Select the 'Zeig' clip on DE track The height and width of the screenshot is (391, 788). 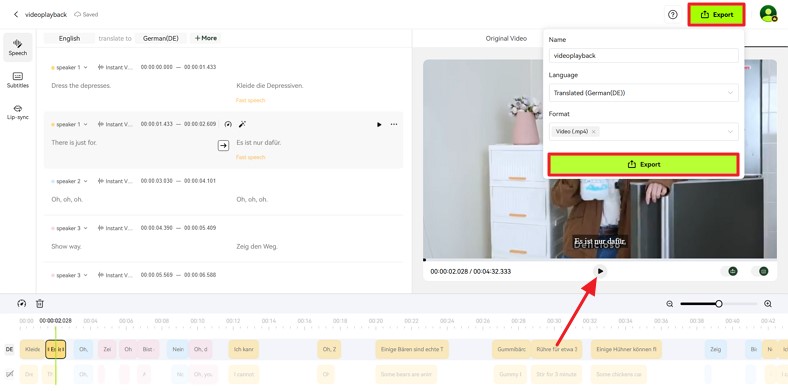tap(716, 349)
